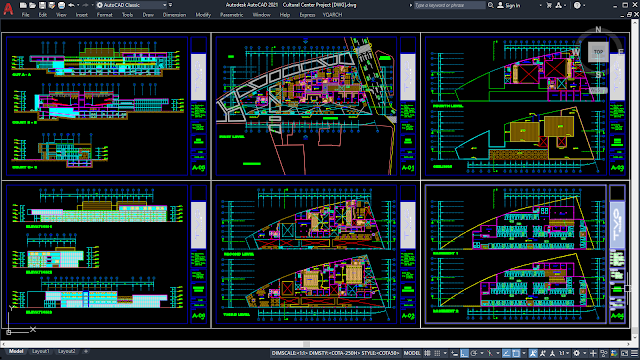
Task: Click the MODEL space button in status bar
Action: 412,353
